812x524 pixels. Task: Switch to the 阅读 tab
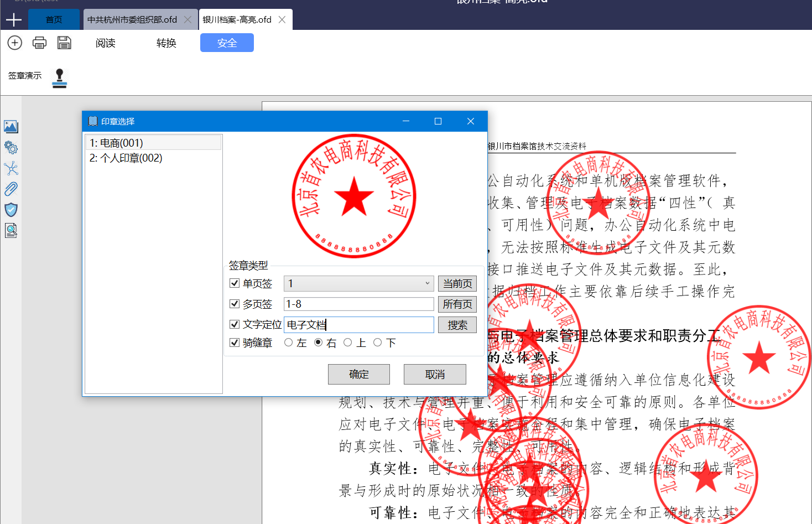click(x=105, y=43)
